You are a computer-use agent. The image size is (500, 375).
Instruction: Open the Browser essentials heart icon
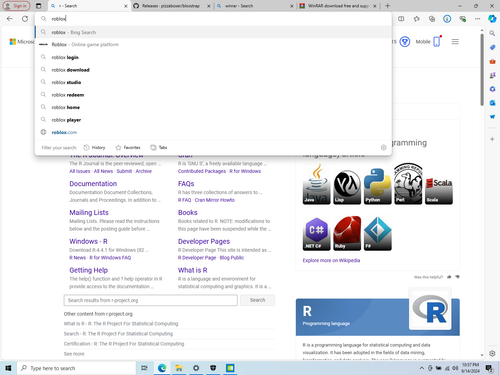tap(463, 19)
